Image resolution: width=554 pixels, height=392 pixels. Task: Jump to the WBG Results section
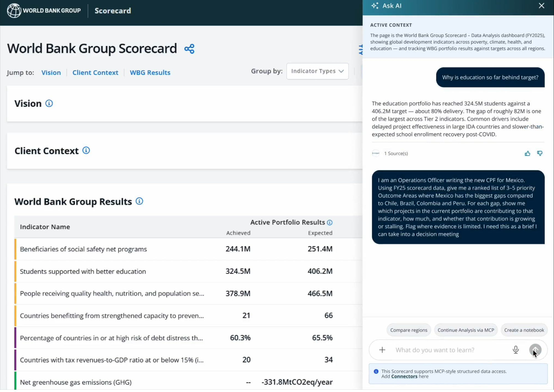(x=150, y=73)
